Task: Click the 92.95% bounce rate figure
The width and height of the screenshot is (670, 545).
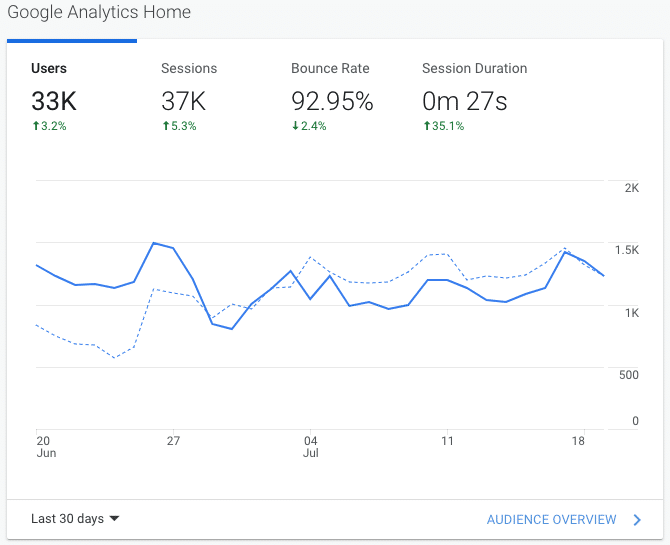Action: (x=332, y=101)
